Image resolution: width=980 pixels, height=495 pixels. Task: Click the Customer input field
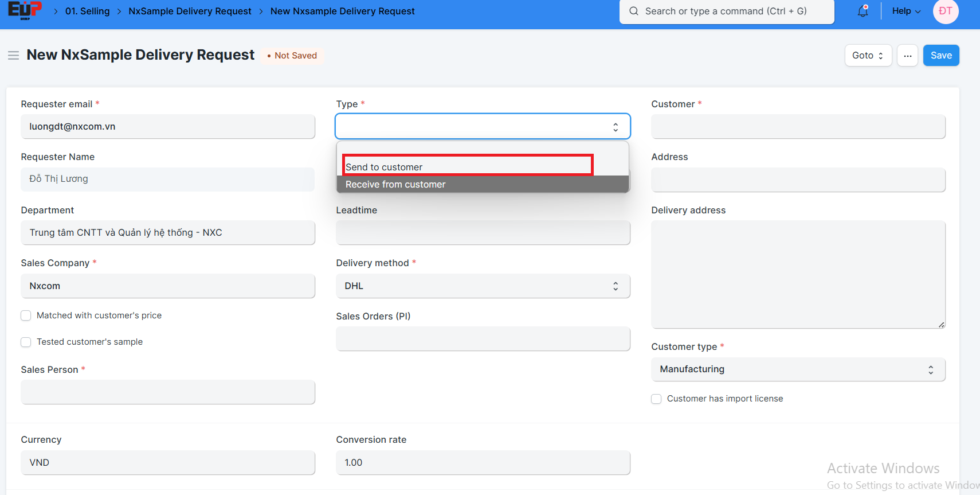[798, 126]
